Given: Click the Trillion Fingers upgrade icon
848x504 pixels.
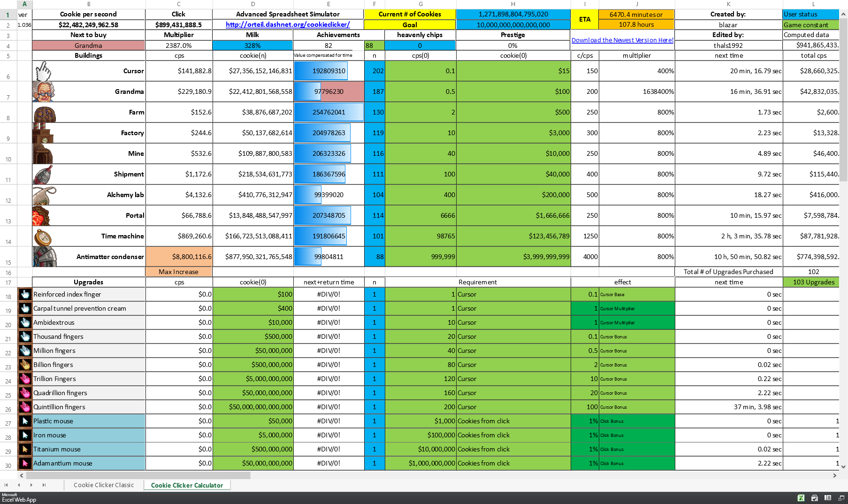Looking at the screenshot, I should [x=25, y=379].
